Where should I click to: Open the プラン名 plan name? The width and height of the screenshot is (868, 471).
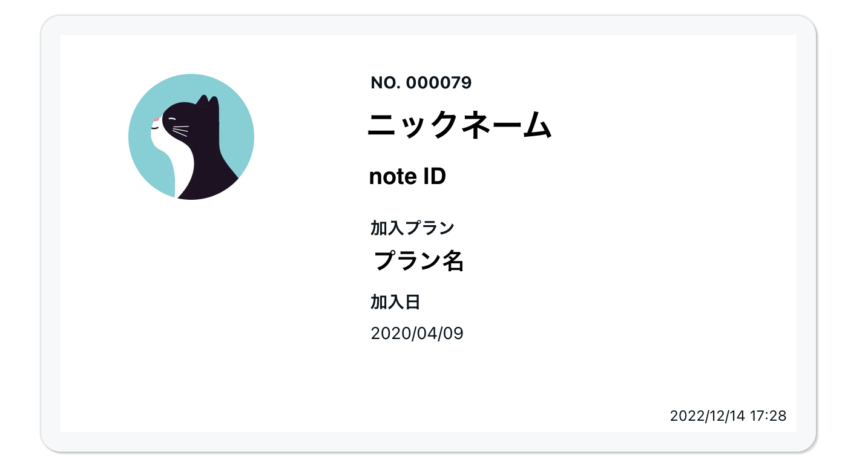click(419, 260)
